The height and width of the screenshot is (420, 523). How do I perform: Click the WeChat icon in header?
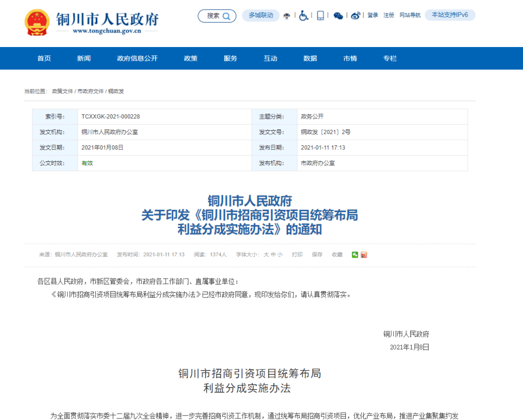338,16
